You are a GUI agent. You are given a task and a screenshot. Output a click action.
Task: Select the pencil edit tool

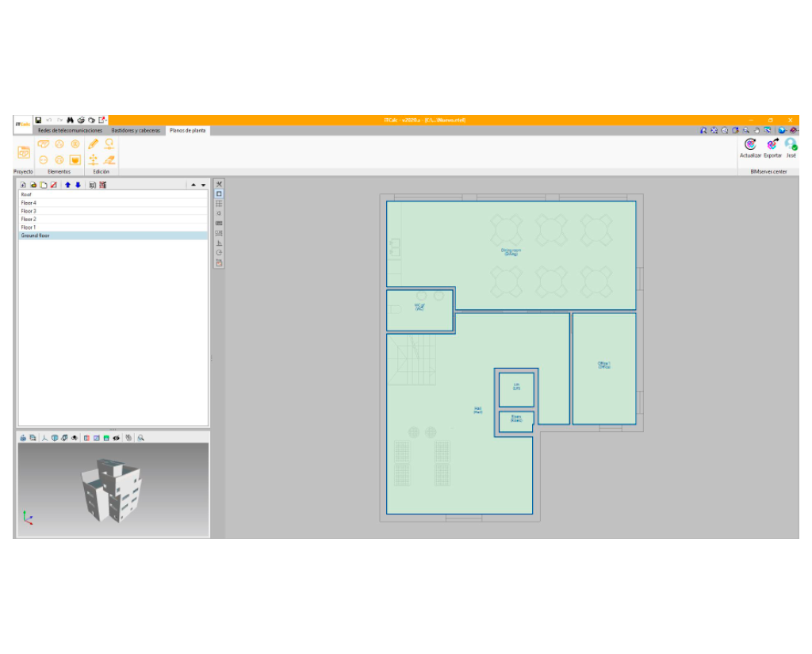tap(94, 144)
